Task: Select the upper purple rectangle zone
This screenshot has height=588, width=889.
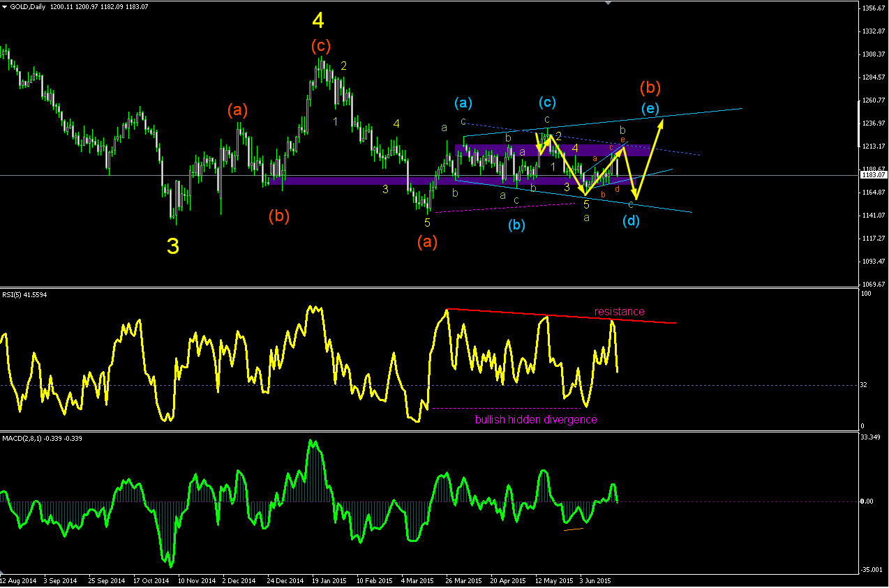Action: [x=552, y=150]
